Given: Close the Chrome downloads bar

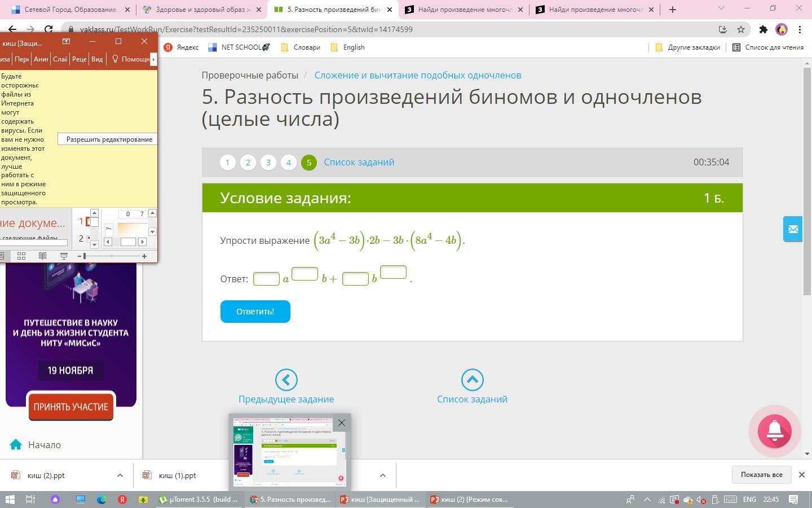Looking at the screenshot, I should [801, 475].
